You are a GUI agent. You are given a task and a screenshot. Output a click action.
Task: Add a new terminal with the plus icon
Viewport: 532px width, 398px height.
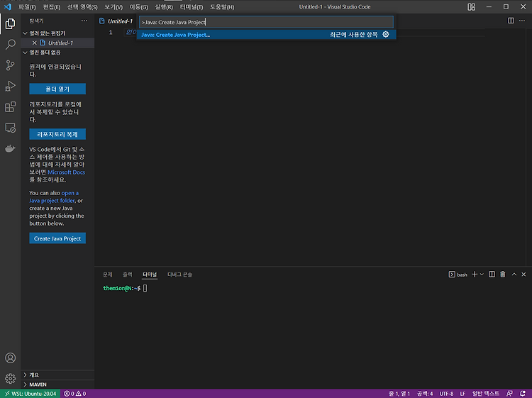click(x=475, y=274)
